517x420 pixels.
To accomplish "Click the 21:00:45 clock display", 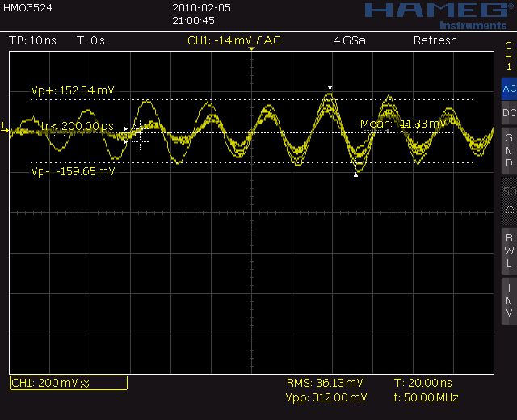I will coord(193,21).
